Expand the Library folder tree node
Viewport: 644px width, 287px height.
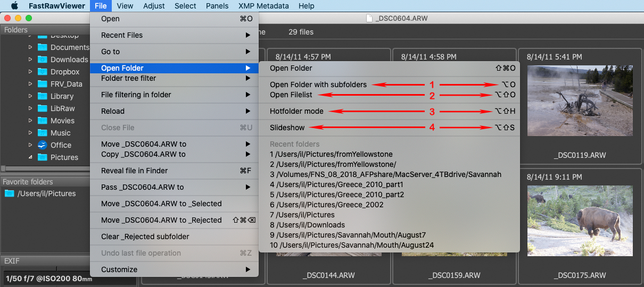[x=30, y=96]
